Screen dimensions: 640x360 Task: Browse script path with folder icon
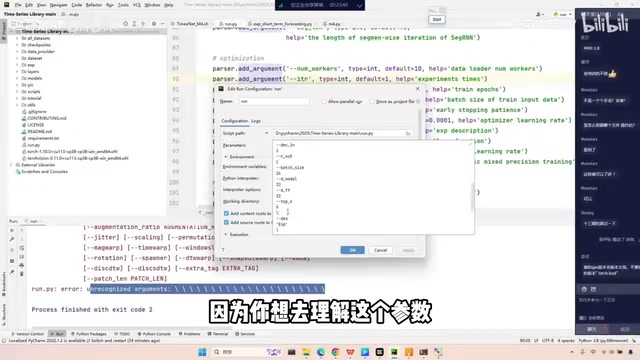pyautogui.click(x=408, y=133)
